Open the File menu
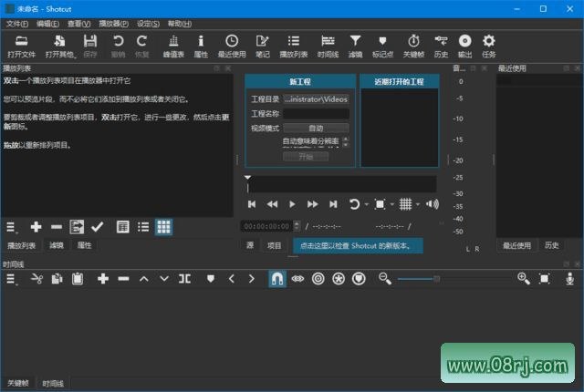 click(x=17, y=24)
